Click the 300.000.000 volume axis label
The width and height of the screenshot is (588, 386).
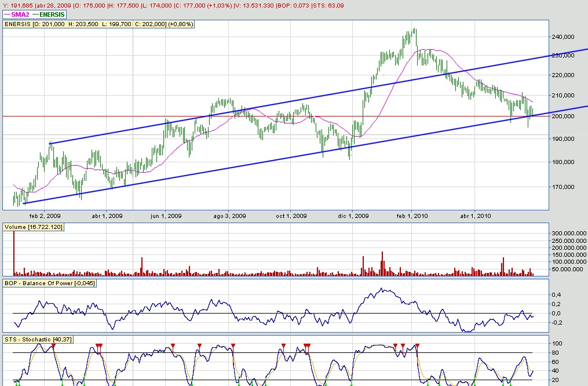(x=569, y=234)
